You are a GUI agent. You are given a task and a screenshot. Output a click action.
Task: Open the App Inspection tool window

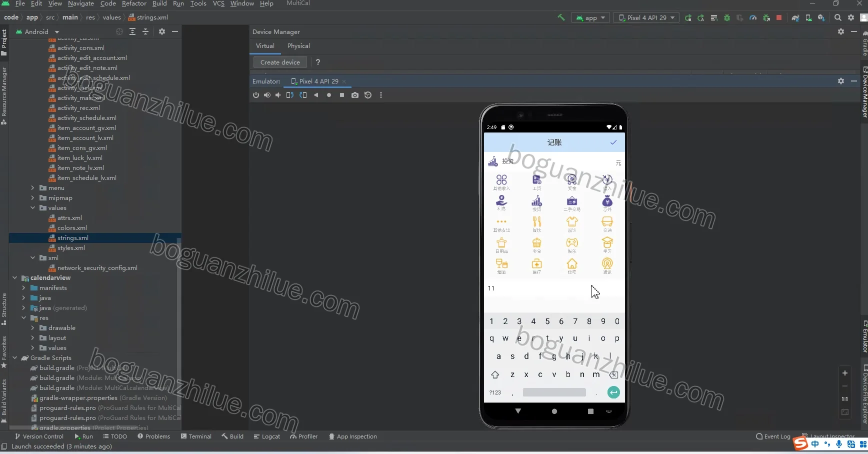tap(352, 436)
